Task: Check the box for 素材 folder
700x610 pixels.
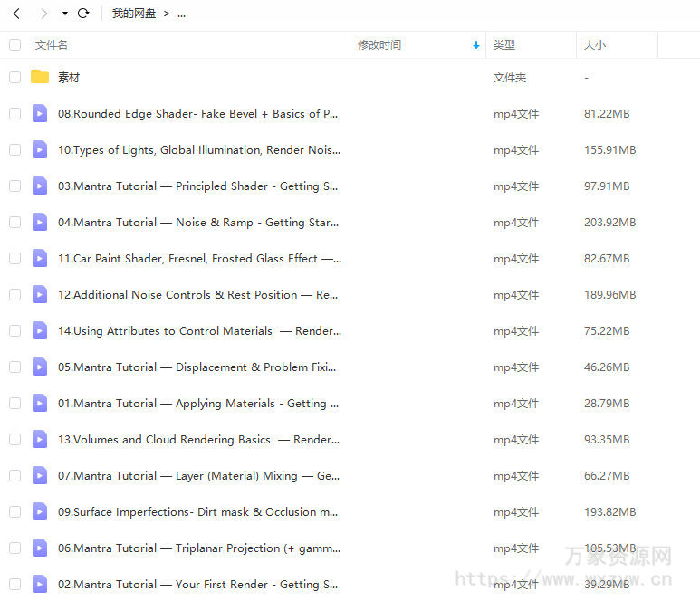Action: [14, 77]
